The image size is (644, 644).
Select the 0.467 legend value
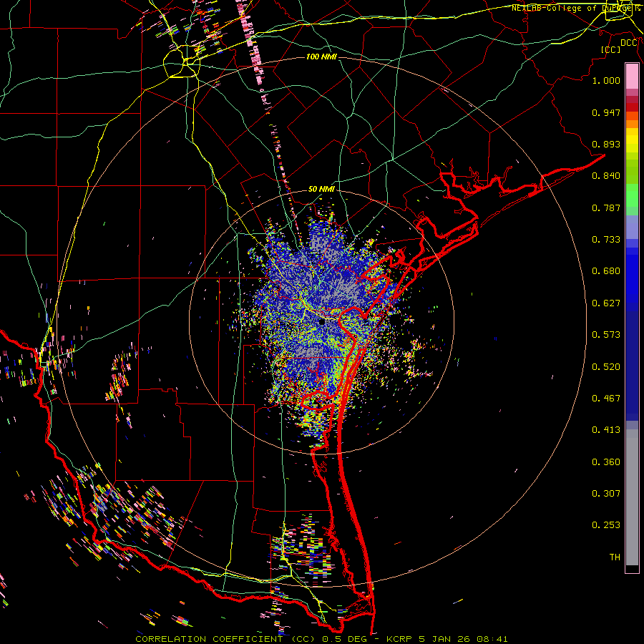tap(606, 399)
